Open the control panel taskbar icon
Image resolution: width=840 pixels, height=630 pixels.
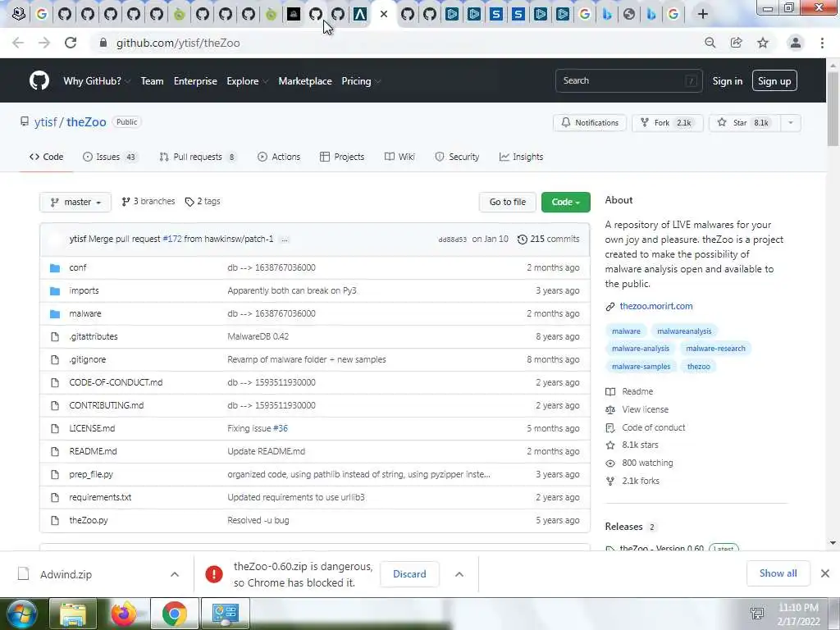click(x=225, y=614)
